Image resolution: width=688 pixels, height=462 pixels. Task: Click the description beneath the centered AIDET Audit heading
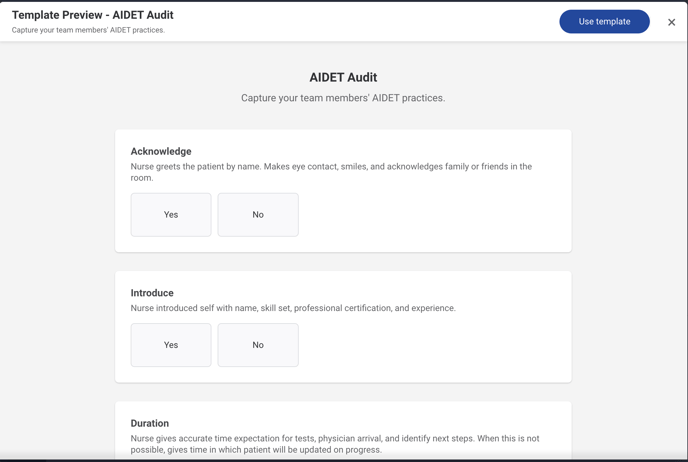(343, 98)
